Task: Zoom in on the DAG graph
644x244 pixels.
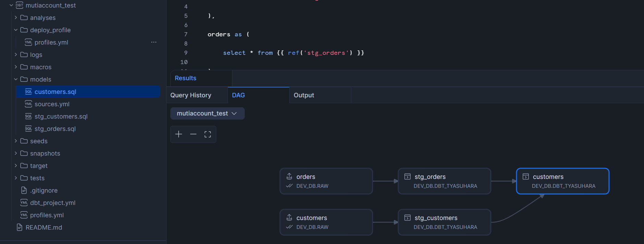Action: (x=179, y=134)
